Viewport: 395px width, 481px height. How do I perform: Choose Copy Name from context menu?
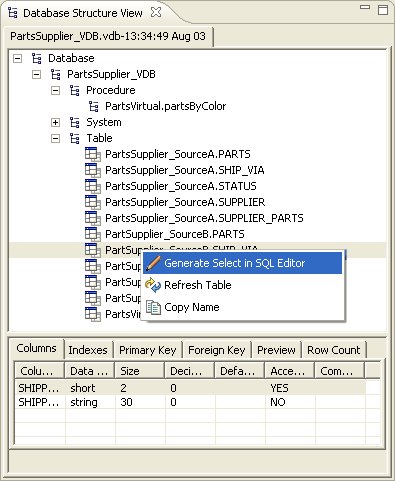[x=243, y=307]
